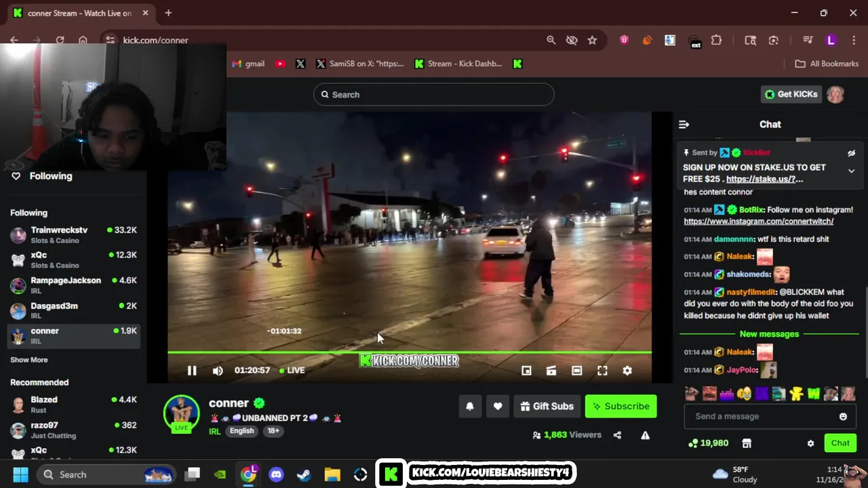Click eye-slash icon in address bar
Viewport: 868px width, 488px height.
[x=572, y=40]
